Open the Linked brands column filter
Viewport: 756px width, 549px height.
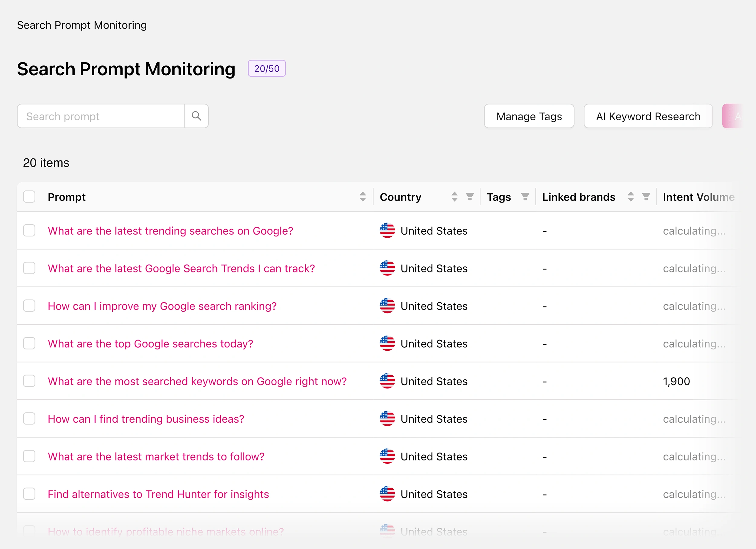646,197
